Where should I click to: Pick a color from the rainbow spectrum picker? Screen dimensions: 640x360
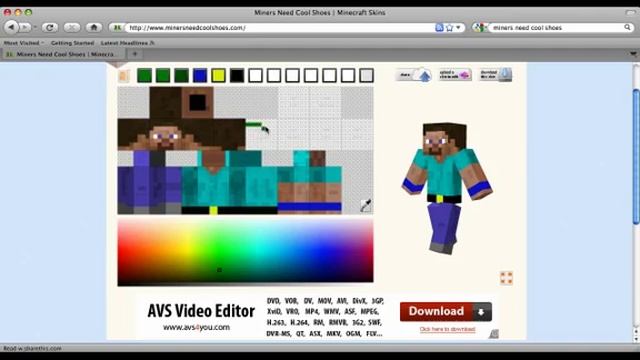click(245, 250)
